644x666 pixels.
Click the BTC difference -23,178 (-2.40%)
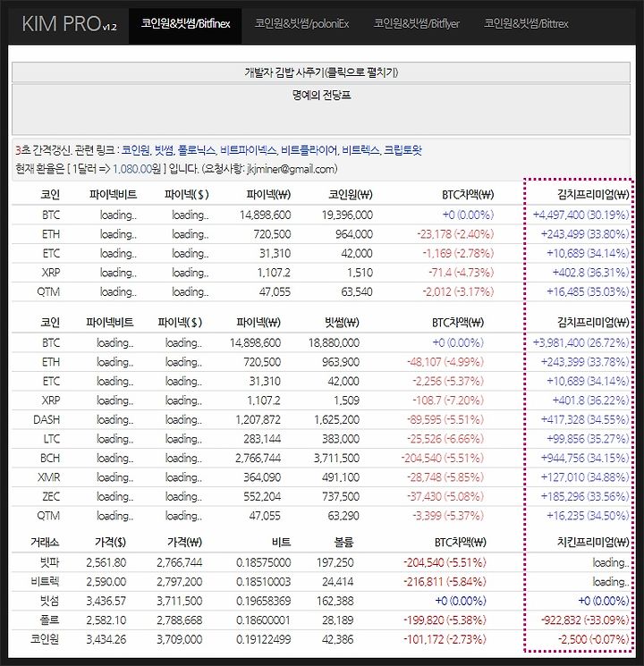[455, 234]
